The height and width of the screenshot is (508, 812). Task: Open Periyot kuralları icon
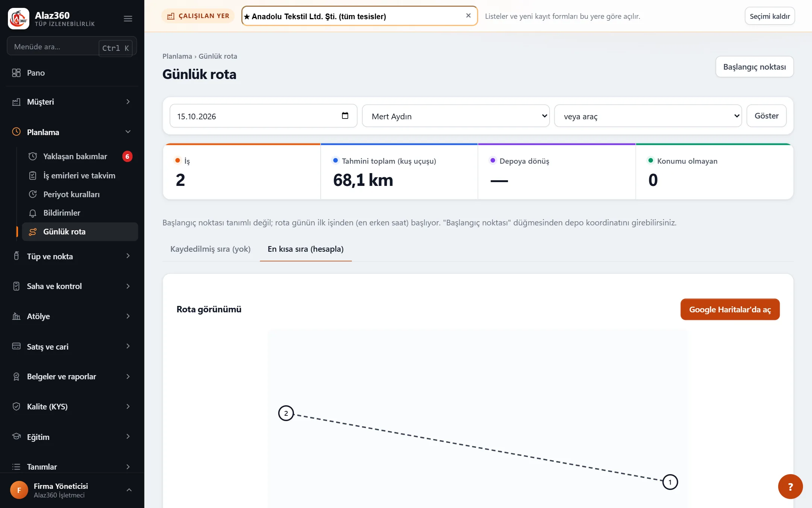33,195
